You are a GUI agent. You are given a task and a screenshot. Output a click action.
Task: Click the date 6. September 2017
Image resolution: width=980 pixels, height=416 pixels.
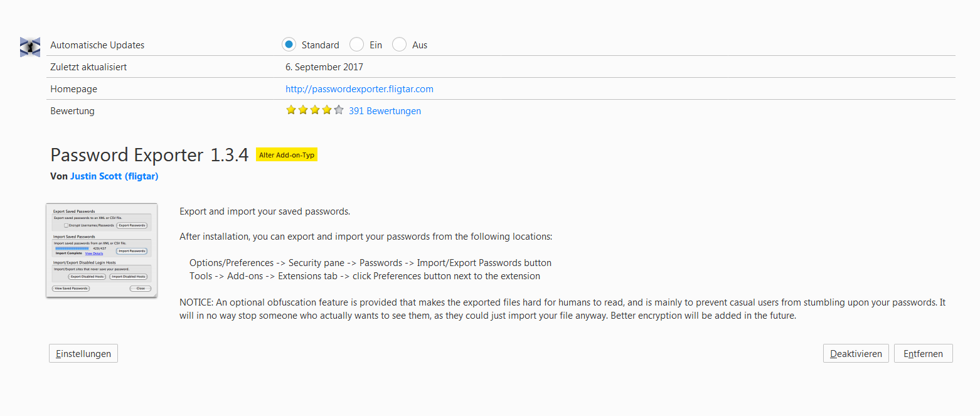point(324,67)
